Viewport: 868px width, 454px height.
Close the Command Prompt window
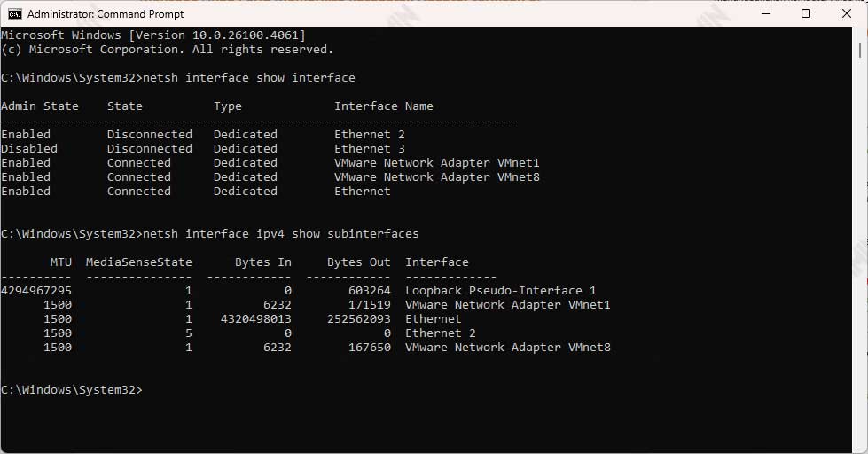[x=847, y=14]
